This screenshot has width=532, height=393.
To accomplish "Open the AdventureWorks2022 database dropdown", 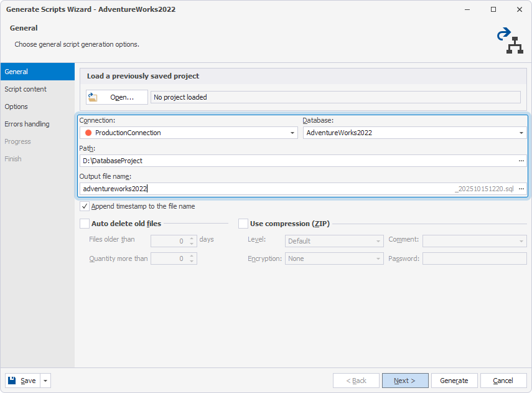I will [521, 132].
